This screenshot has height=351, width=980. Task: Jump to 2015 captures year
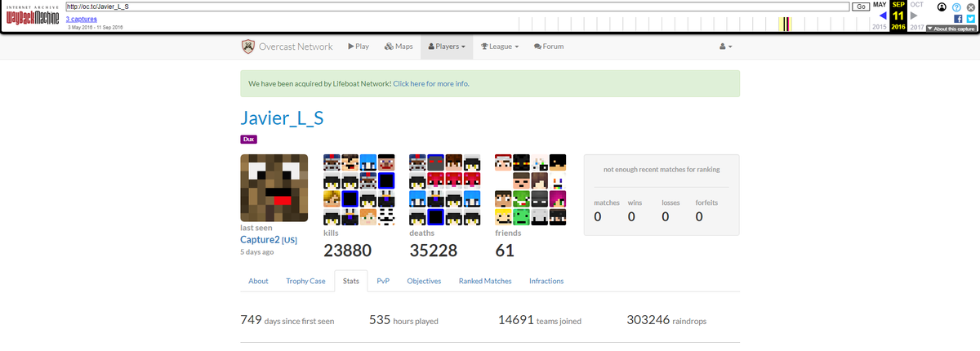(880, 27)
